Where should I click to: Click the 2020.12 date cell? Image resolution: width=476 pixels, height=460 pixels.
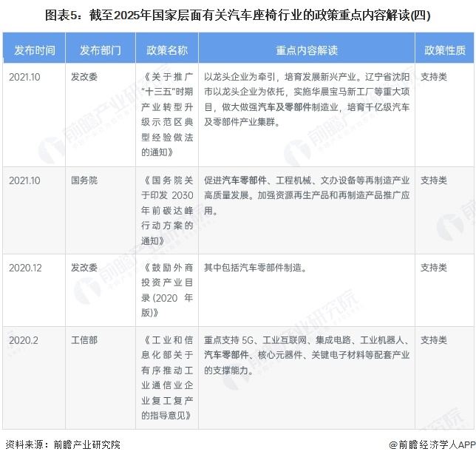25,268
